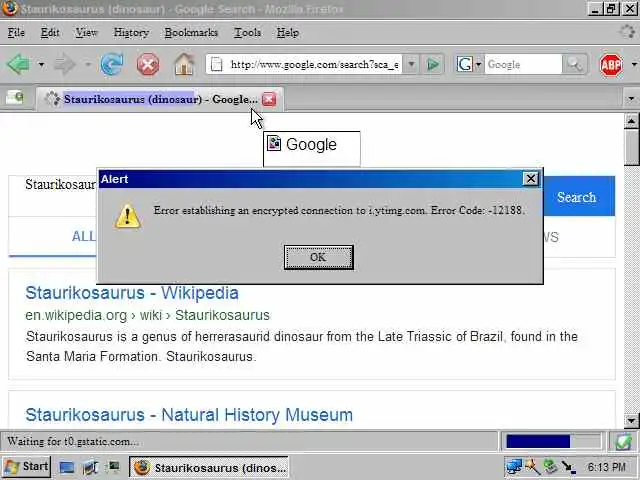Reload the page with the blue Reload icon
This screenshot has width=640, height=480.
tap(112, 64)
